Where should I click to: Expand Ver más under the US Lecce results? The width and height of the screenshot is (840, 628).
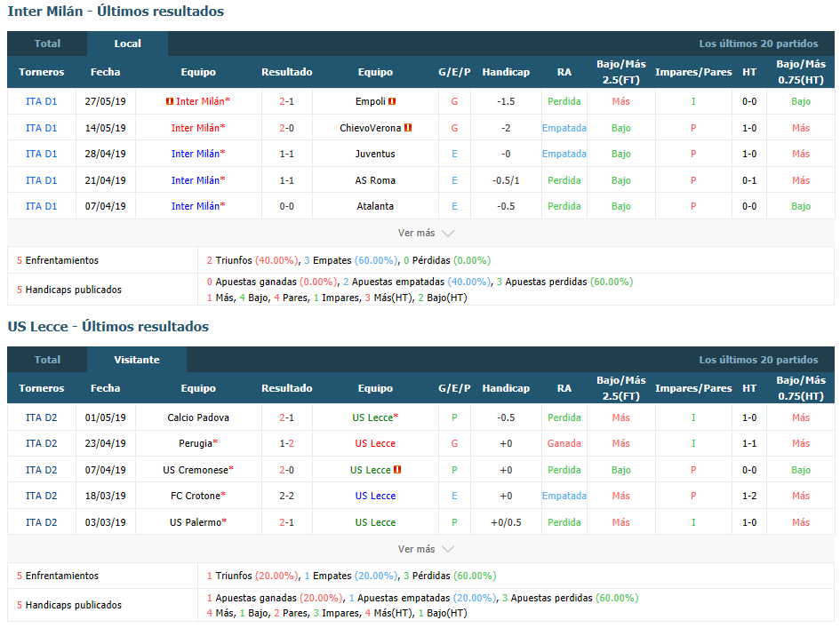point(426,549)
